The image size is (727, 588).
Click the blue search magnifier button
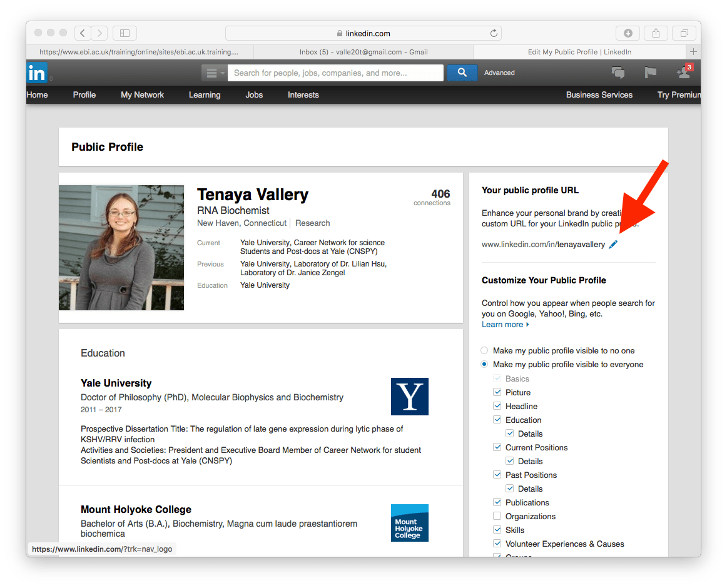(462, 73)
